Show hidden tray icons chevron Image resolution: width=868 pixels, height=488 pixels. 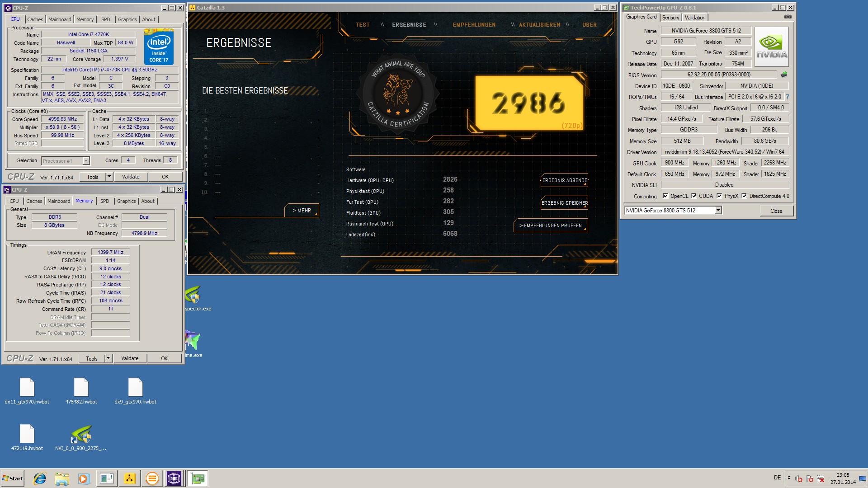[789, 478]
